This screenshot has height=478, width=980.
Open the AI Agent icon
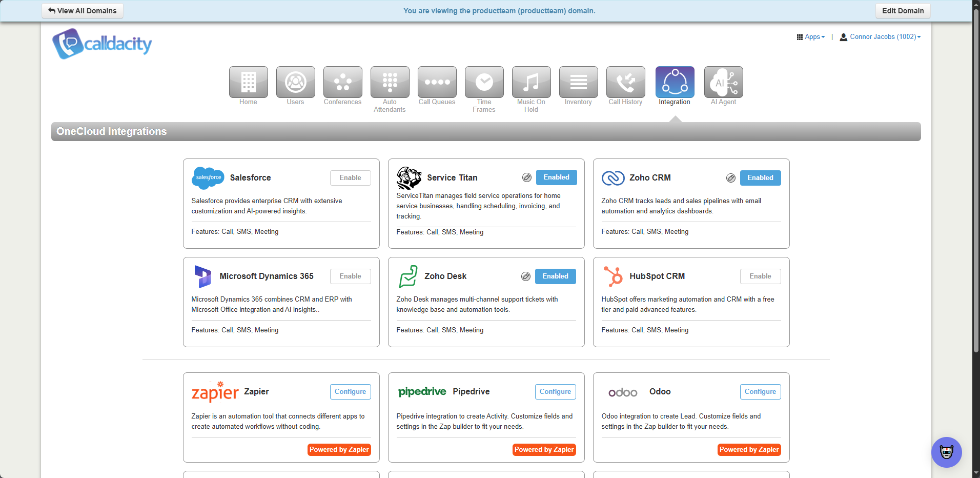[x=723, y=82]
